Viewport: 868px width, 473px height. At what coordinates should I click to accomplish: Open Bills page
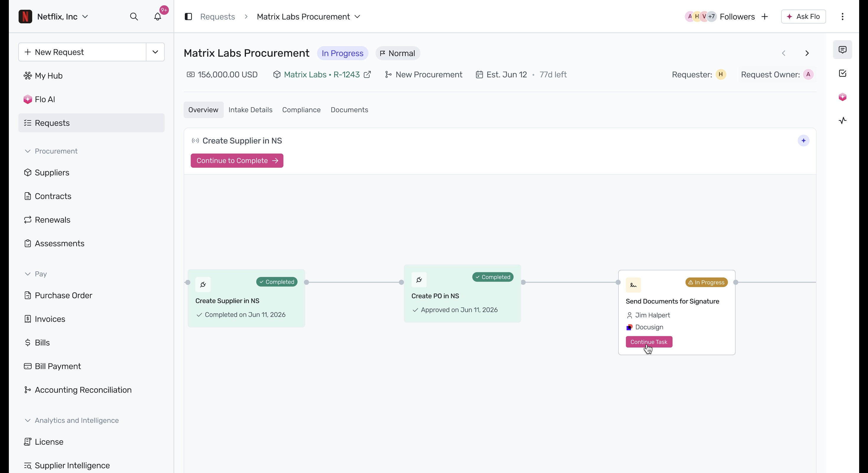point(91,342)
